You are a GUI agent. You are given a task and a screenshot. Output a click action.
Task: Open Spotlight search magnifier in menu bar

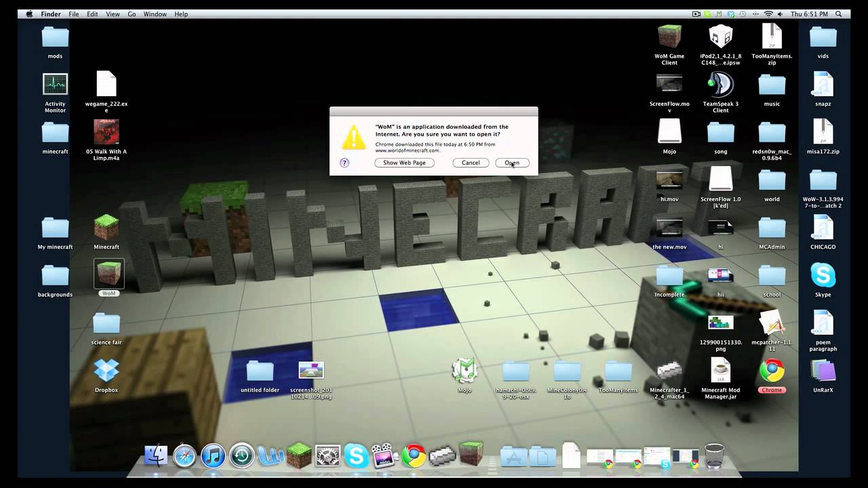[x=839, y=14]
